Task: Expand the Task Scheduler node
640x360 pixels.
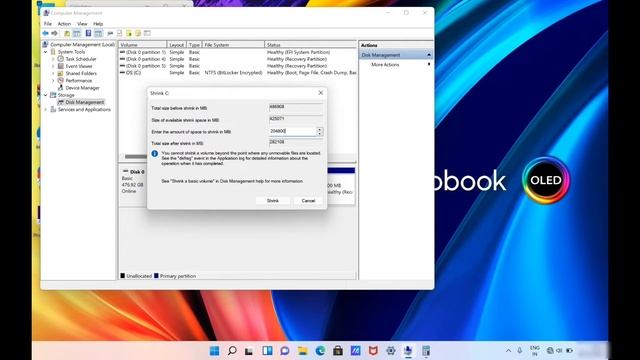Action: tap(53, 59)
